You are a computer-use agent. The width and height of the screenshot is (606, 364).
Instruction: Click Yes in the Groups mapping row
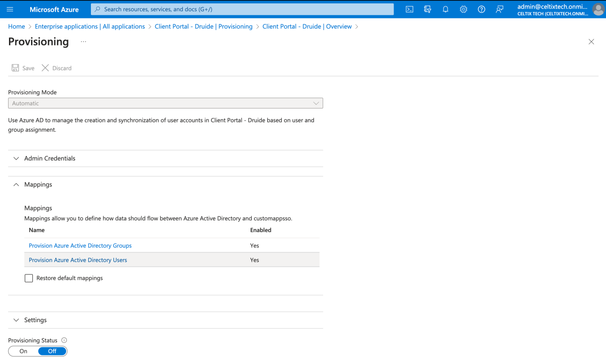click(x=255, y=246)
